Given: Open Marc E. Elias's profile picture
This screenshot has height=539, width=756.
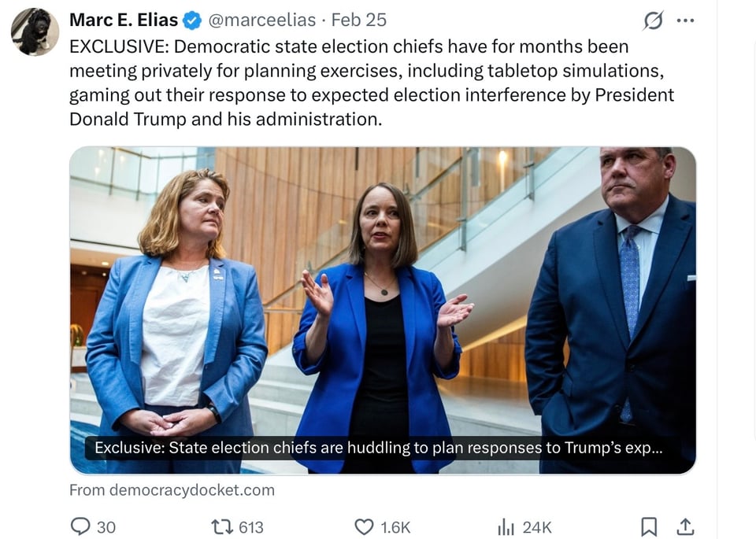Looking at the screenshot, I should [34, 31].
